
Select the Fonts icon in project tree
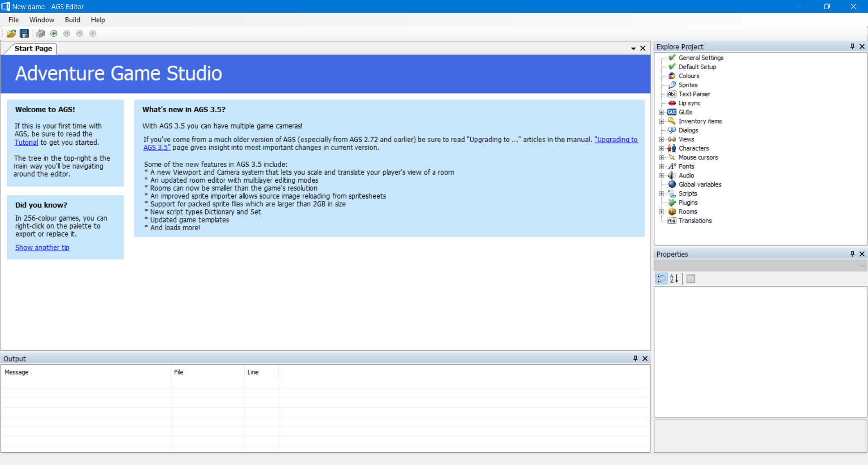pos(672,166)
